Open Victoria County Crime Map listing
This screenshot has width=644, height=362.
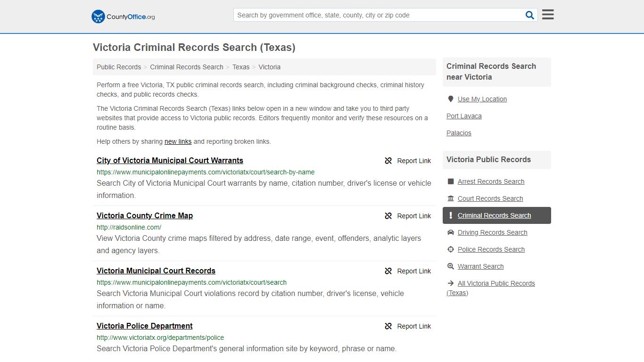tap(145, 216)
